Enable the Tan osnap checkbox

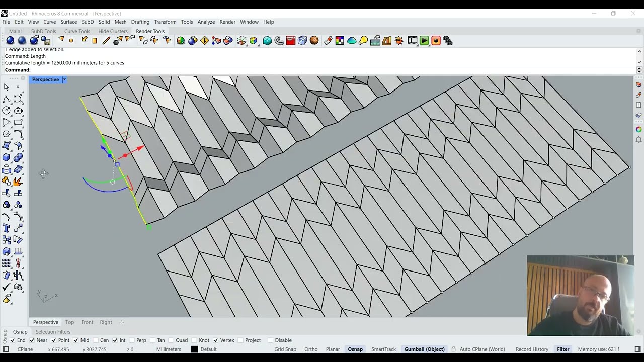152,340
